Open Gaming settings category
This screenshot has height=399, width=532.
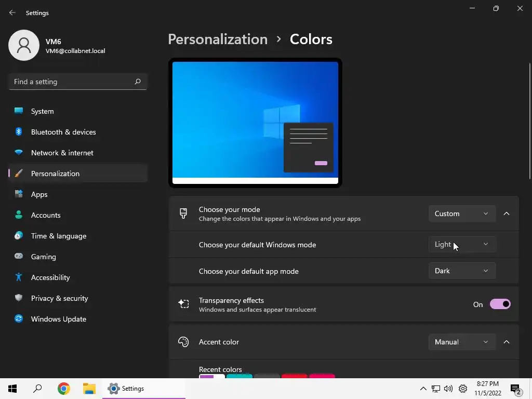[78, 257]
